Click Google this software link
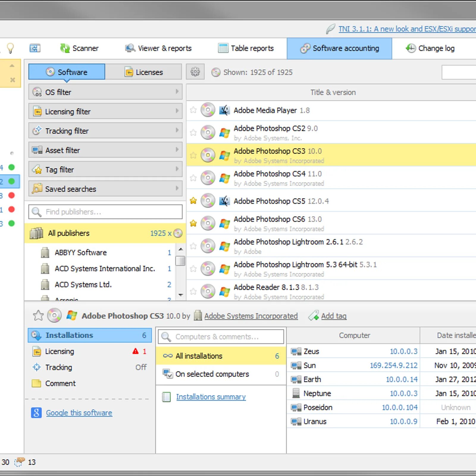The image size is (476, 476). click(79, 413)
